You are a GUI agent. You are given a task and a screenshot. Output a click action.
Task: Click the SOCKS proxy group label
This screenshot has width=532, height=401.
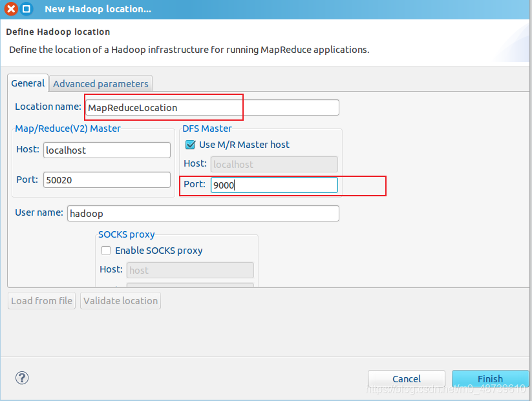click(x=127, y=234)
